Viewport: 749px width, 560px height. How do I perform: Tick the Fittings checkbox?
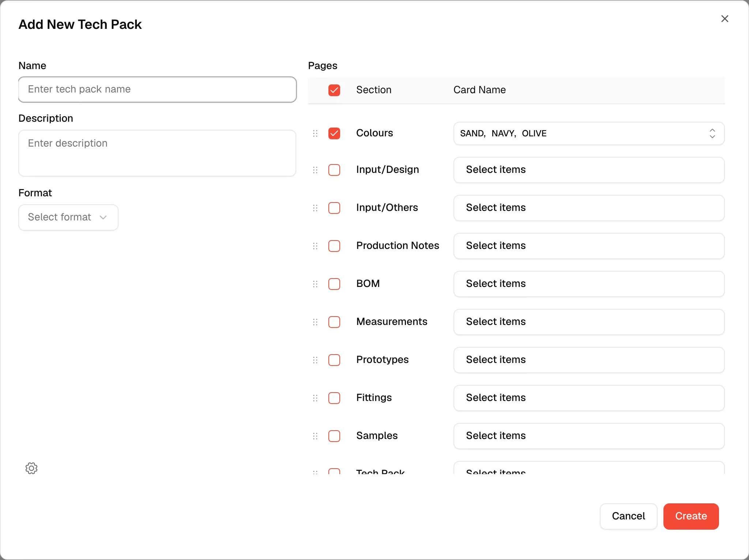pyautogui.click(x=334, y=398)
